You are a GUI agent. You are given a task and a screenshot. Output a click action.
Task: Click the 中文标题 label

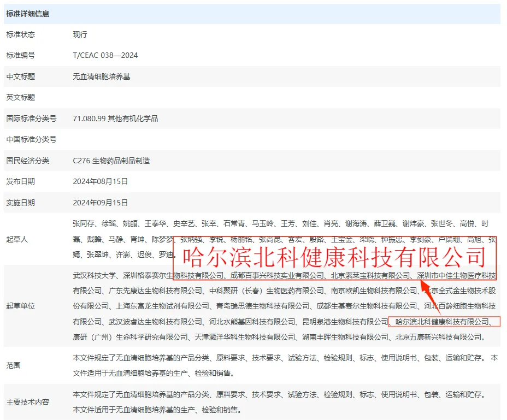(21, 76)
